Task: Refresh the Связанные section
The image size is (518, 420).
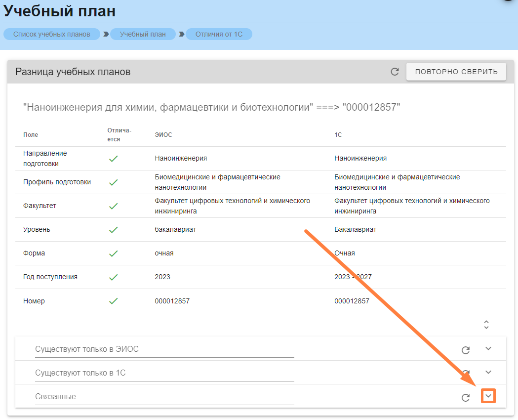Action: click(465, 397)
